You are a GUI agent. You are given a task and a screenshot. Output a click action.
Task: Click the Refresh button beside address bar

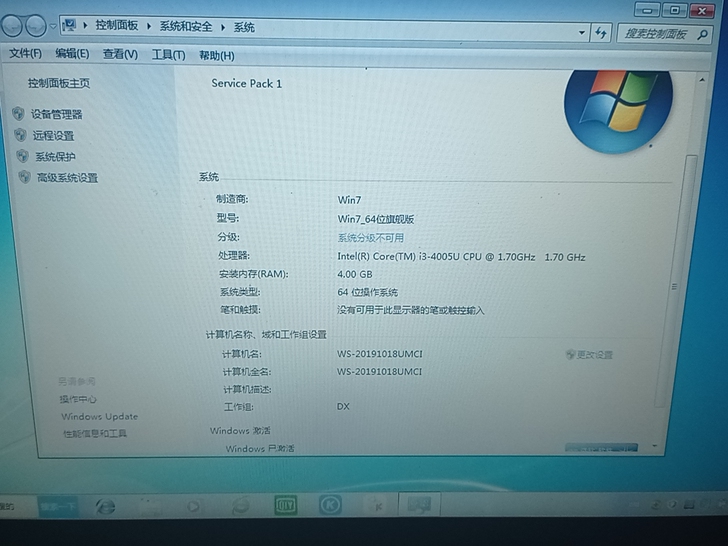(x=601, y=33)
